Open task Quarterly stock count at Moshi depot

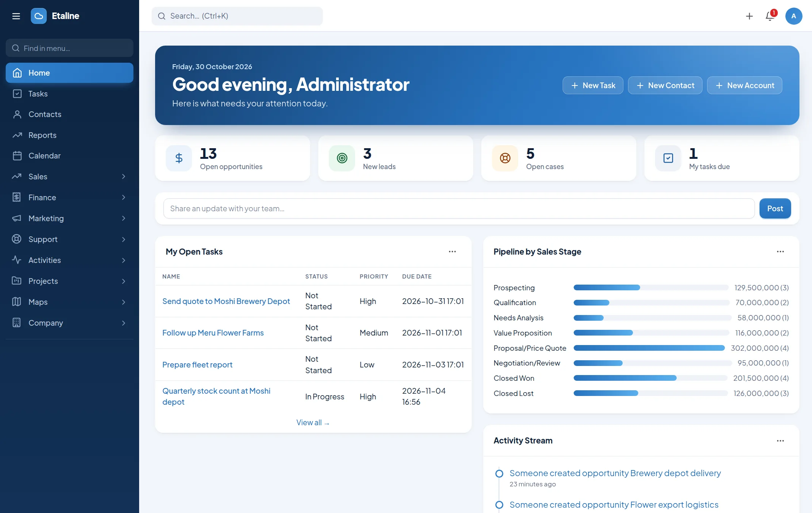(216, 396)
